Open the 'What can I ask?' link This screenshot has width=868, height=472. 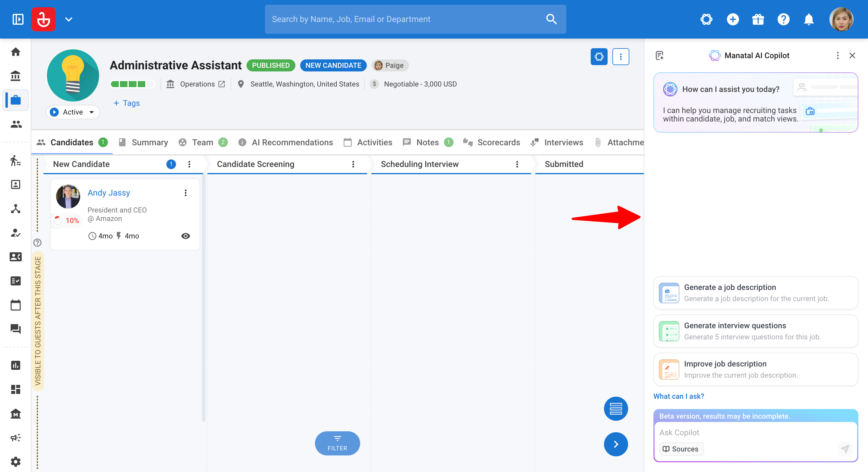[679, 396]
